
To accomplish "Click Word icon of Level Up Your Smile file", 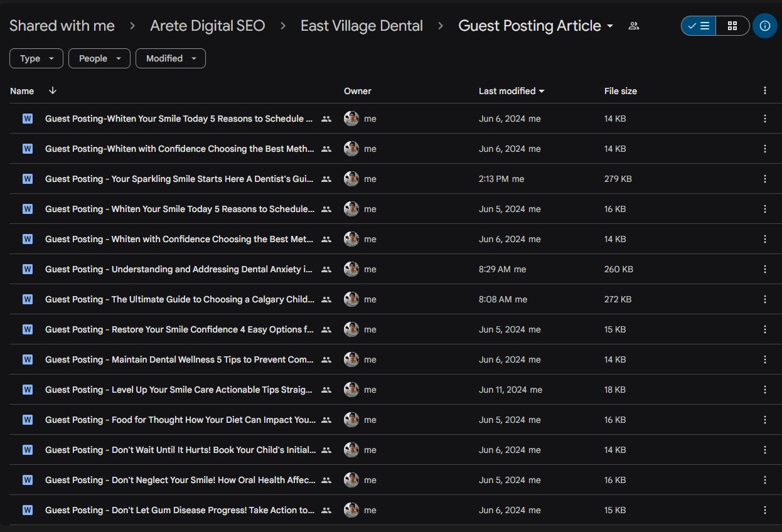I will coord(28,390).
